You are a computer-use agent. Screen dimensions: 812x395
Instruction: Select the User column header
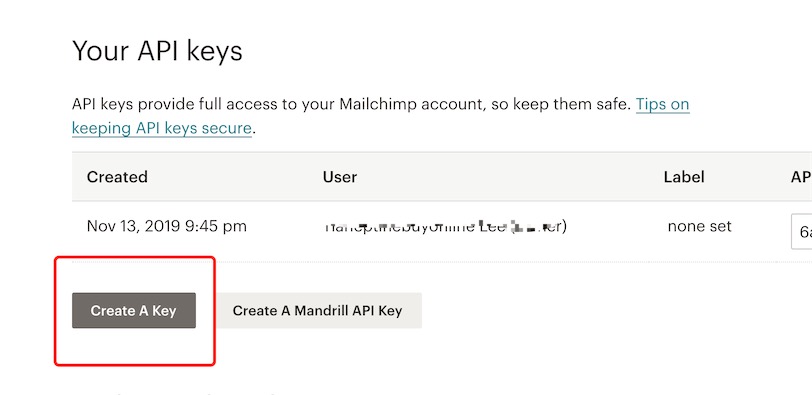[x=340, y=177]
